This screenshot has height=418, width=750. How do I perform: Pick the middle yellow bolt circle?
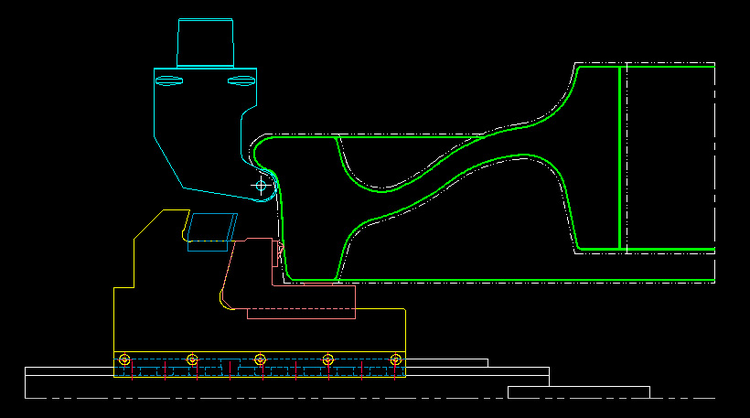260,359
